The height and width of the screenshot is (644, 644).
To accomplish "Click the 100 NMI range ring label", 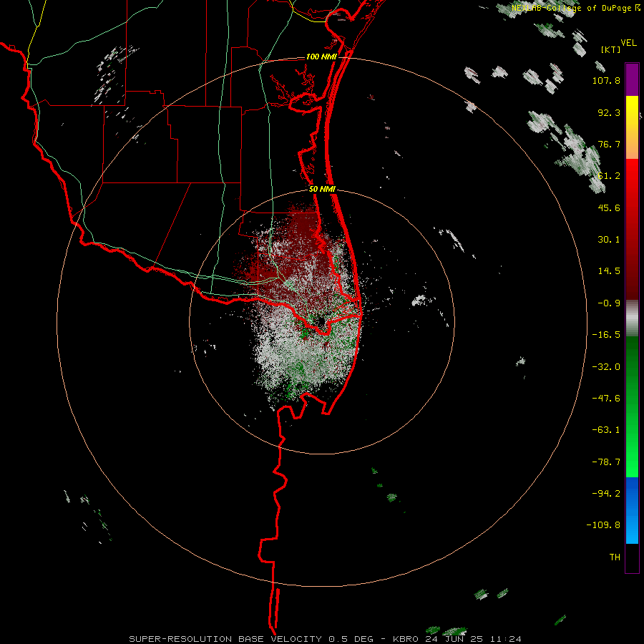I will (321, 57).
